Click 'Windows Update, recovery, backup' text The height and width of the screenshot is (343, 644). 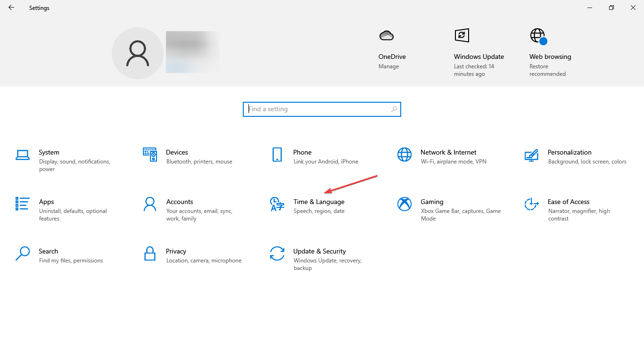tap(328, 264)
